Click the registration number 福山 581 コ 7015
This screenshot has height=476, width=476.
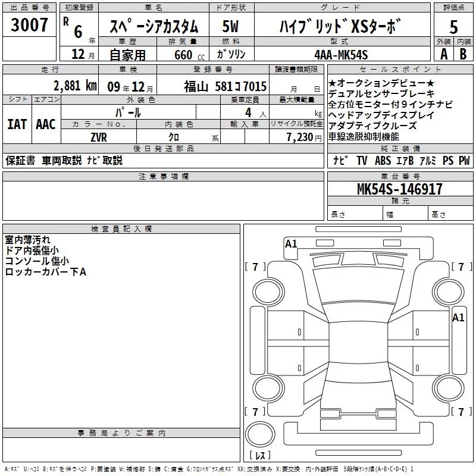pyautogui.click(x=225, y=87)
